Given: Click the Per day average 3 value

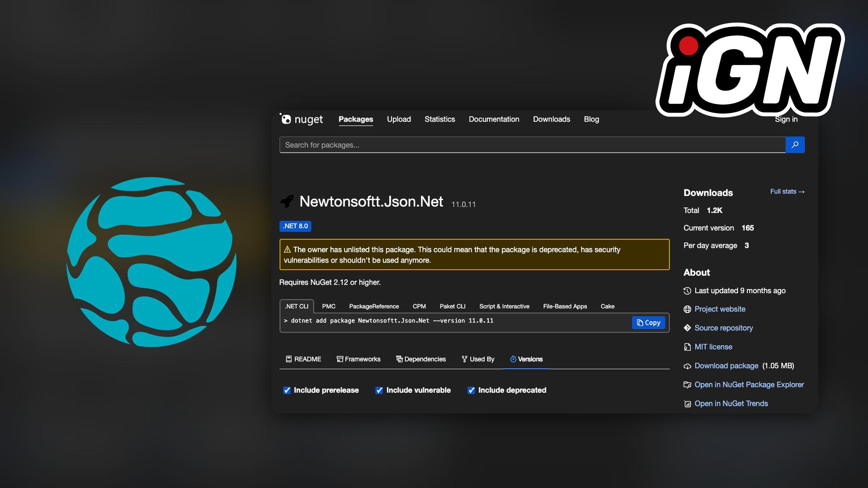Looking at the screenshot, I should pos(747,246).
